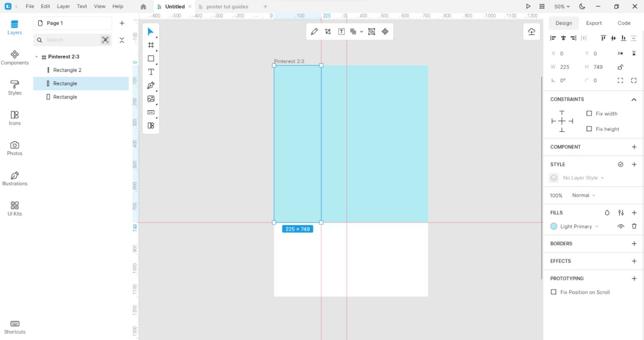Align selection to top edge
The image size is (644, 340).
(603, 38)
